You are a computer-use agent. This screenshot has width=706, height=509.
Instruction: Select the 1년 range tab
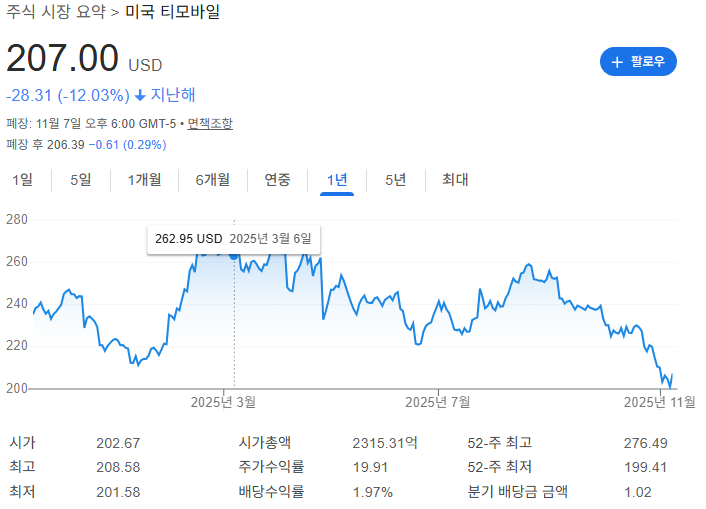point(337,180)
